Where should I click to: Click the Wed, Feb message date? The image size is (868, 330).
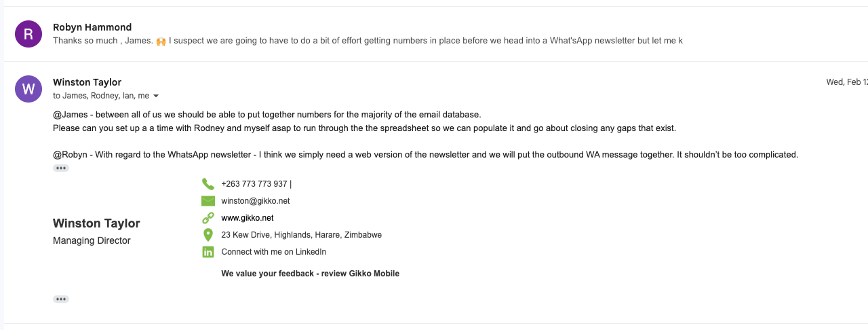click(x=846, y=82)
